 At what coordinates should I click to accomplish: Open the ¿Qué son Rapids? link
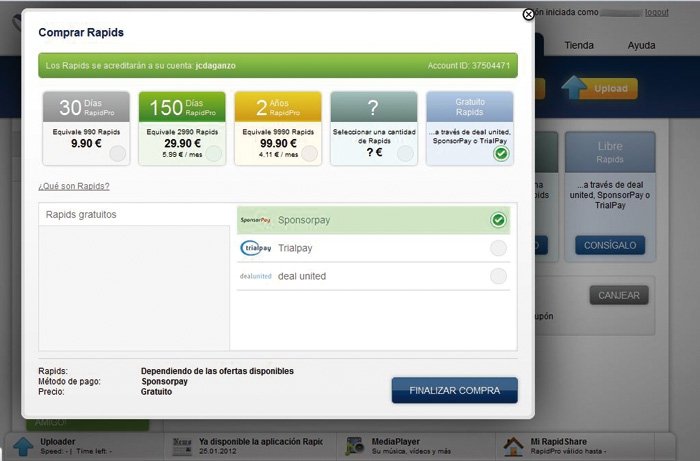pos(74,186)
